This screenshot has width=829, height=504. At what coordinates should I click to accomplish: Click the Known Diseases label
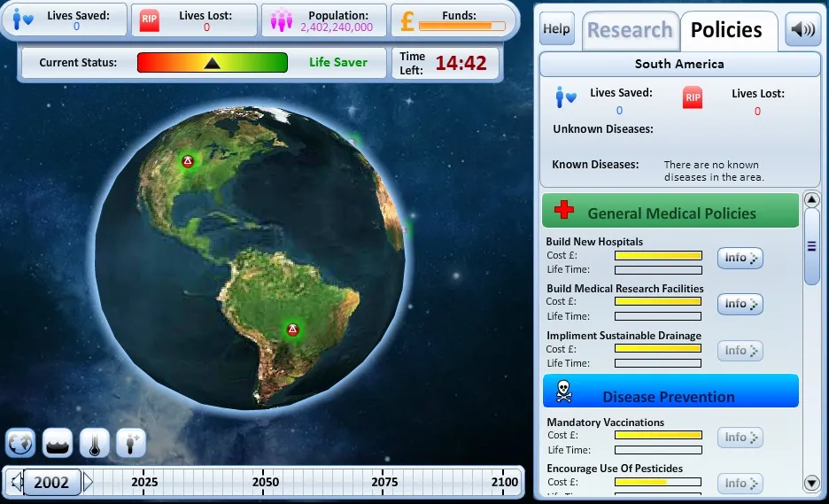click(x=595, y=165)
